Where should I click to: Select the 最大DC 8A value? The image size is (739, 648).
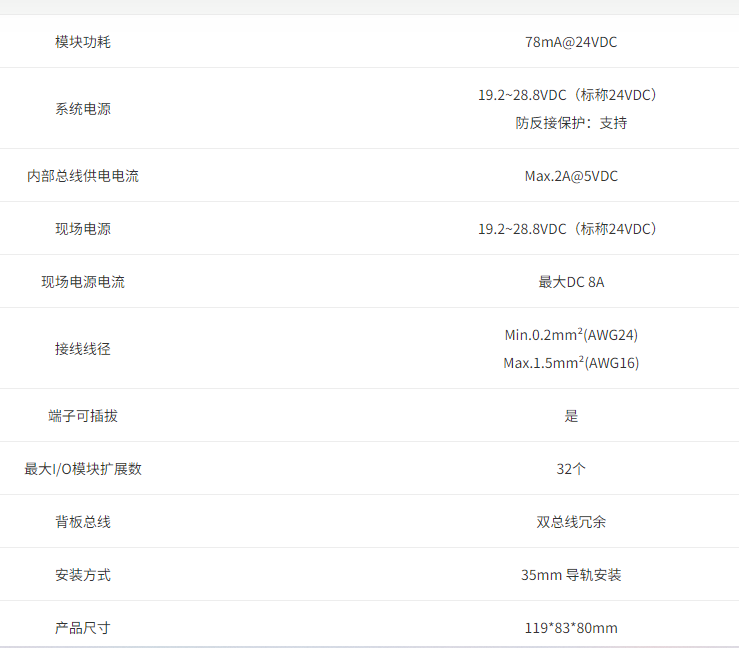(x=571, y=282)
